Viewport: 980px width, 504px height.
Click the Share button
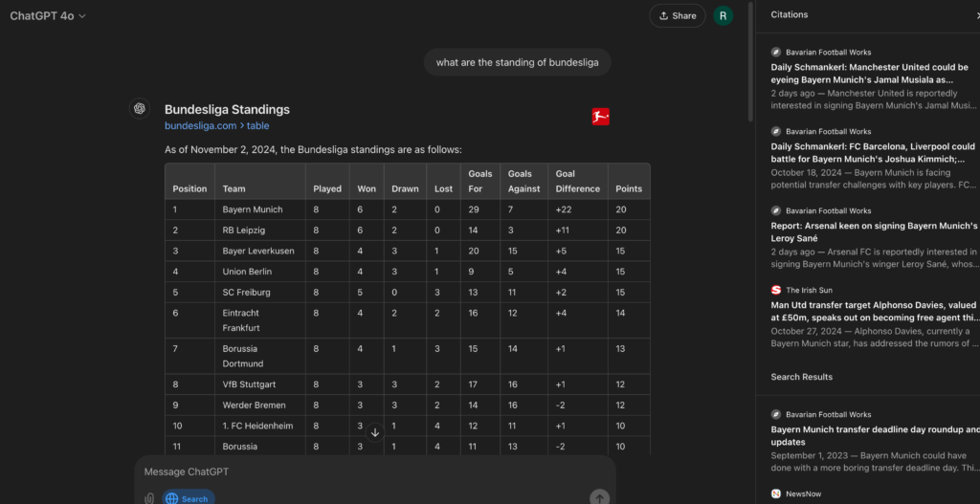(677, 15)
